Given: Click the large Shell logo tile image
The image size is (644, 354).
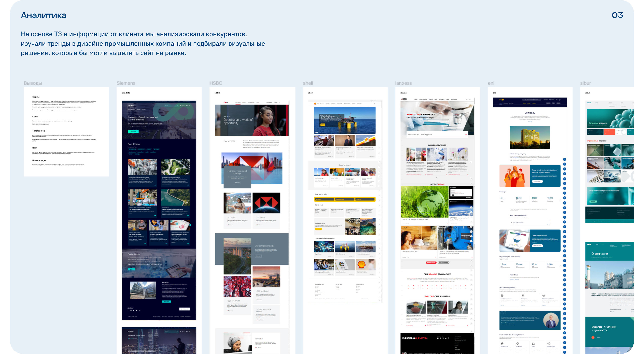Looking at the screenshot, I should click(365, 264).
